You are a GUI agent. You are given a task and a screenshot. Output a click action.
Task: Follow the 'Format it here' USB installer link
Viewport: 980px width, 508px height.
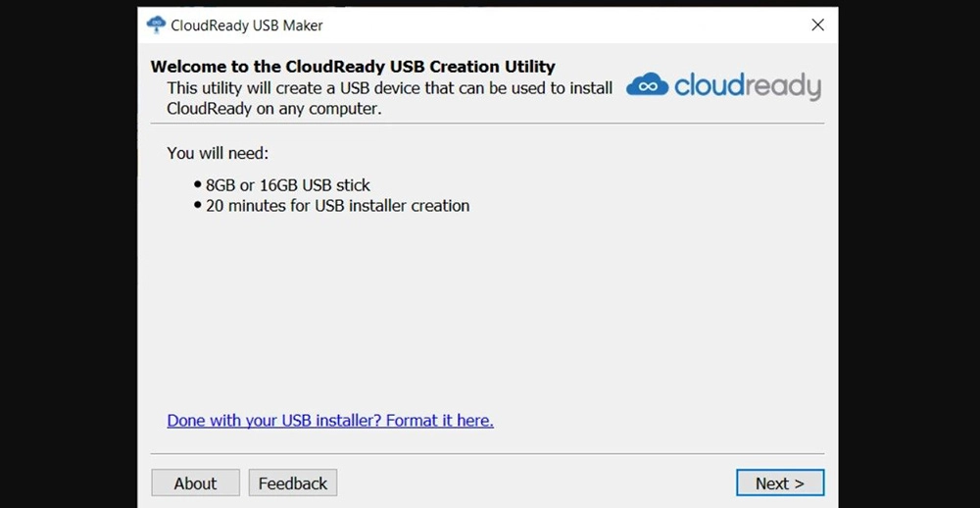point(330,421)
